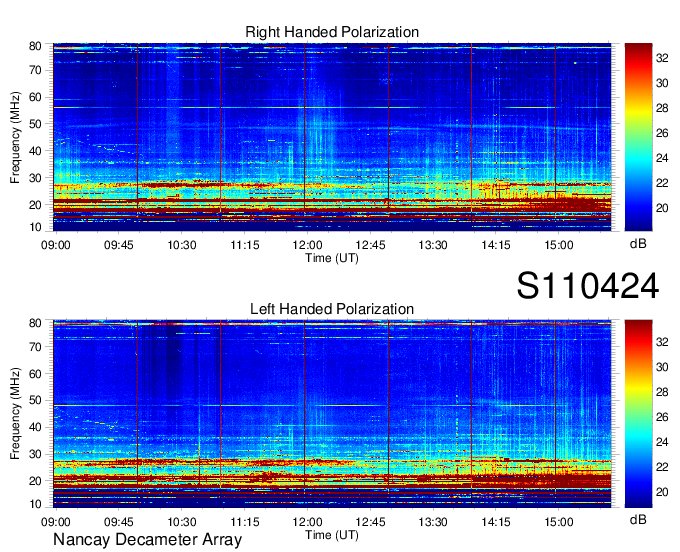
Task: Click the "09:00" tick of the lower plot
Action: tap(56, 522)
